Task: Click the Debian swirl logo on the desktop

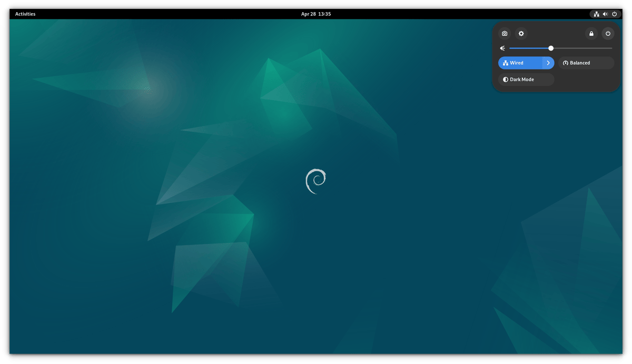Action: pos(316,181)
